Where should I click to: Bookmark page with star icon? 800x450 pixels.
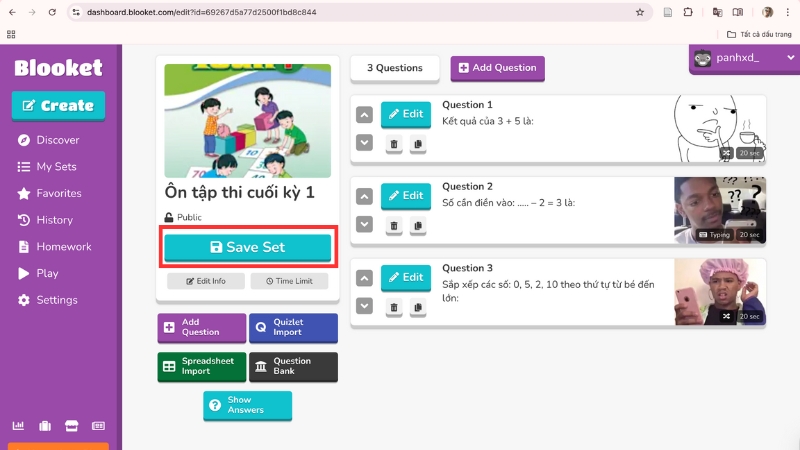point(640,12)
